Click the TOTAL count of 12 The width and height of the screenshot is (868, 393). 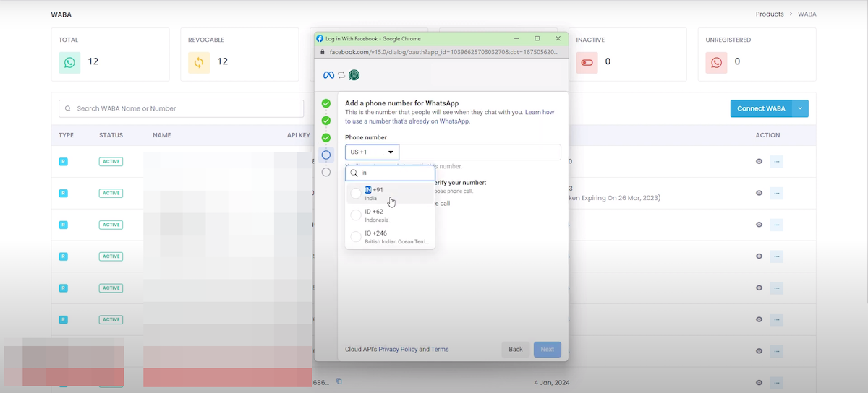click(93, 61)
